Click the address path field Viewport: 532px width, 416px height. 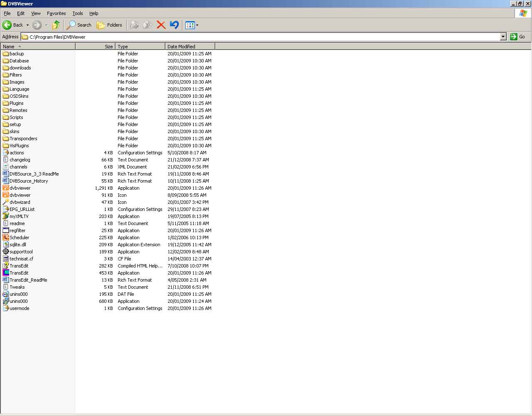click(x=261, y=37)
